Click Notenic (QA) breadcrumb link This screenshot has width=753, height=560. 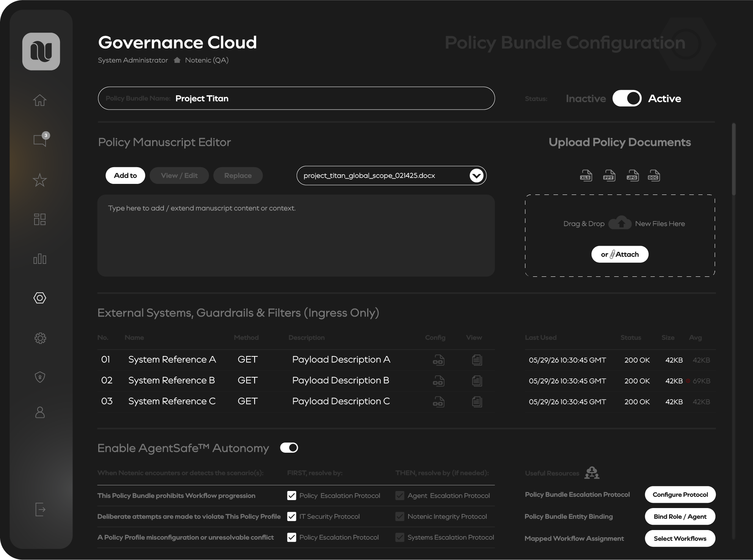207,60
